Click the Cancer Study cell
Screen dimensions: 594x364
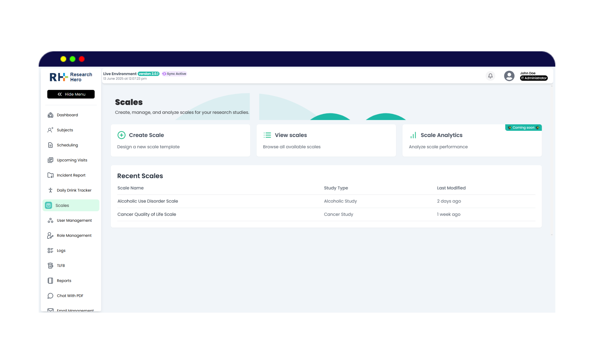(x=338, y=214)
